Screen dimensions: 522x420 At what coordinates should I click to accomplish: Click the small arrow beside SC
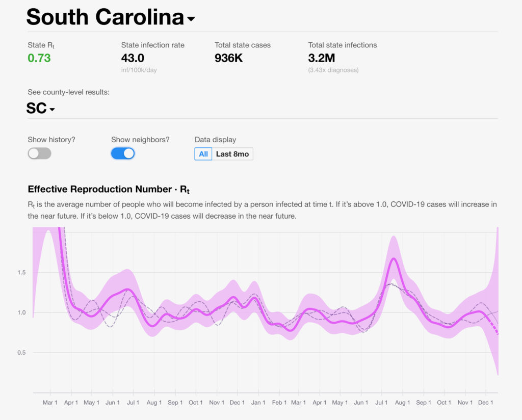[52, 110]
